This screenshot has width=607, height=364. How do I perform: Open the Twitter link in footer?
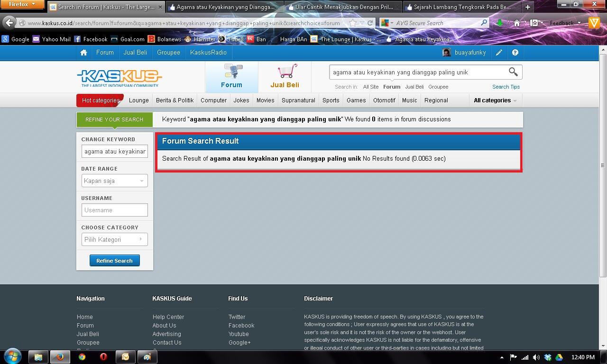[x=237, y=317]
